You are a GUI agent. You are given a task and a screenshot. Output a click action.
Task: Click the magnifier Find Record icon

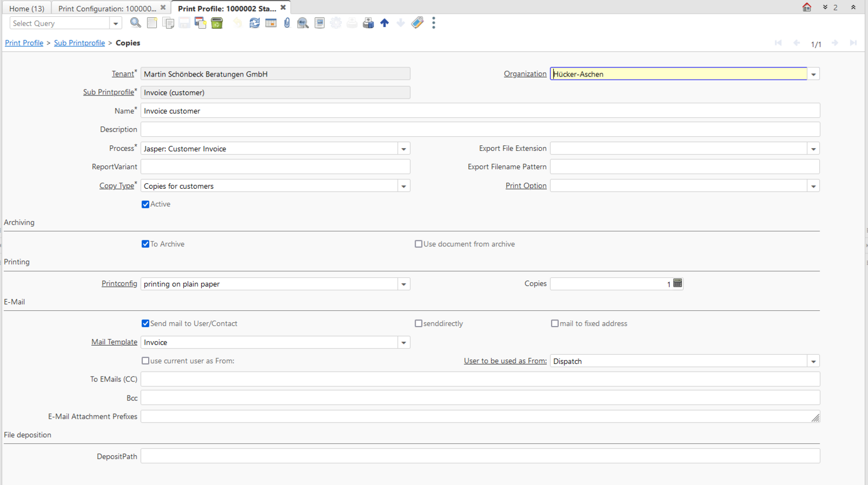[x=135, y=23]
